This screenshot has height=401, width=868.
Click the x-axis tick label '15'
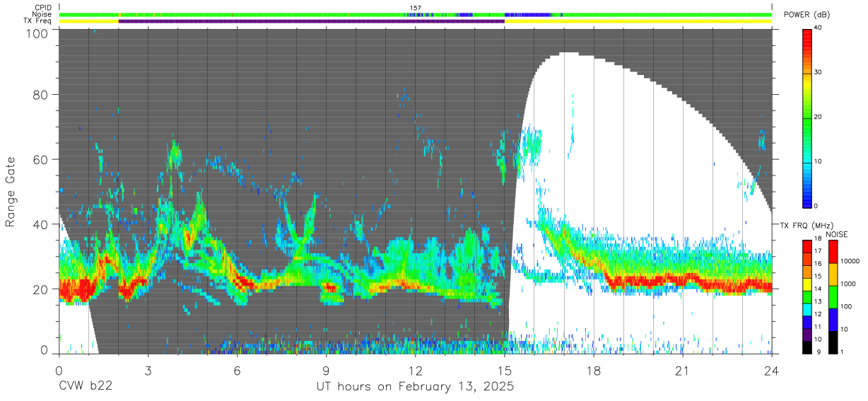point(505,371)
